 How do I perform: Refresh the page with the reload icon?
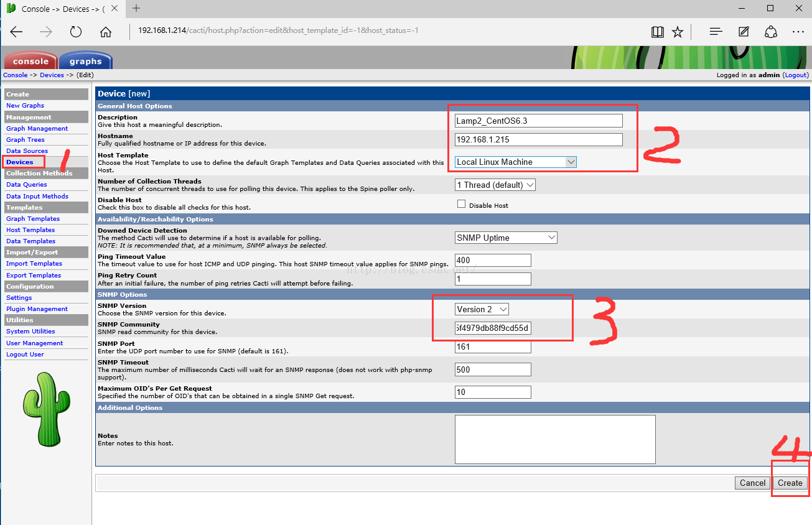coord(76,32)
